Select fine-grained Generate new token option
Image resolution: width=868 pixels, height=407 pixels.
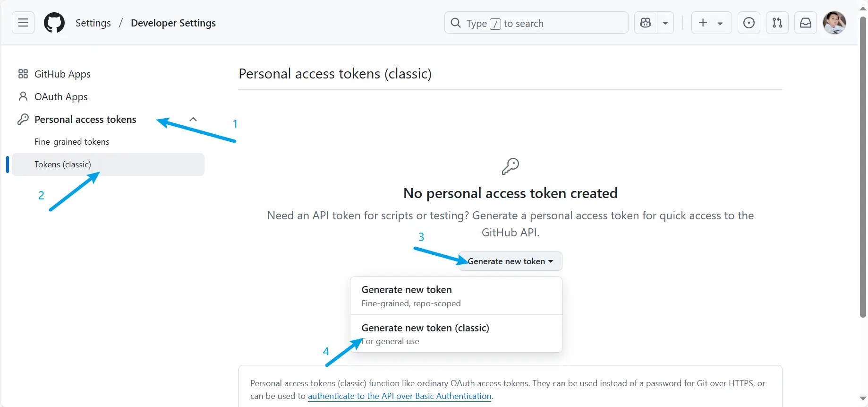click(x=456, y=296)
